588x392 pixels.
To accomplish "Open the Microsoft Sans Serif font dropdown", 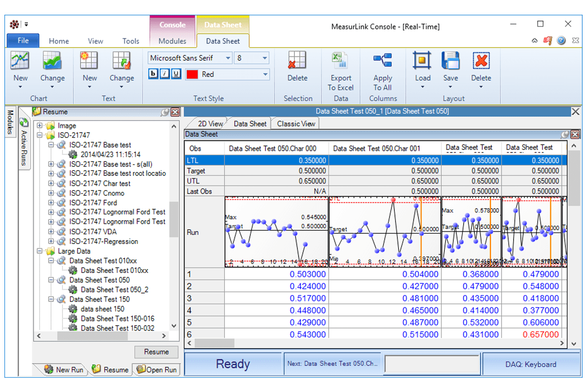I will click(x=228, y=58).
